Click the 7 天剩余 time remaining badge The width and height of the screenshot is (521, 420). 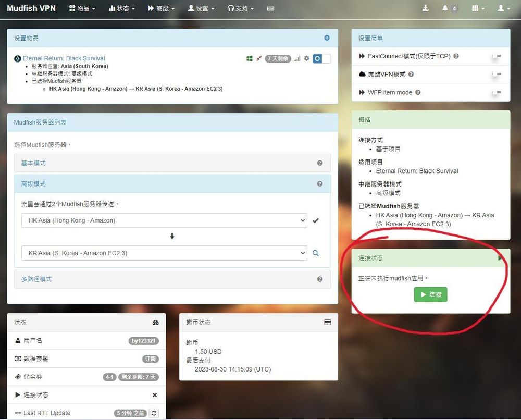277,58
